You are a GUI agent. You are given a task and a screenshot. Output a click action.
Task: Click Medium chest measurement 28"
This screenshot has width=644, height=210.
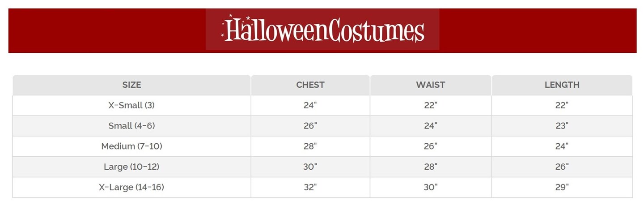coord(310,146)
